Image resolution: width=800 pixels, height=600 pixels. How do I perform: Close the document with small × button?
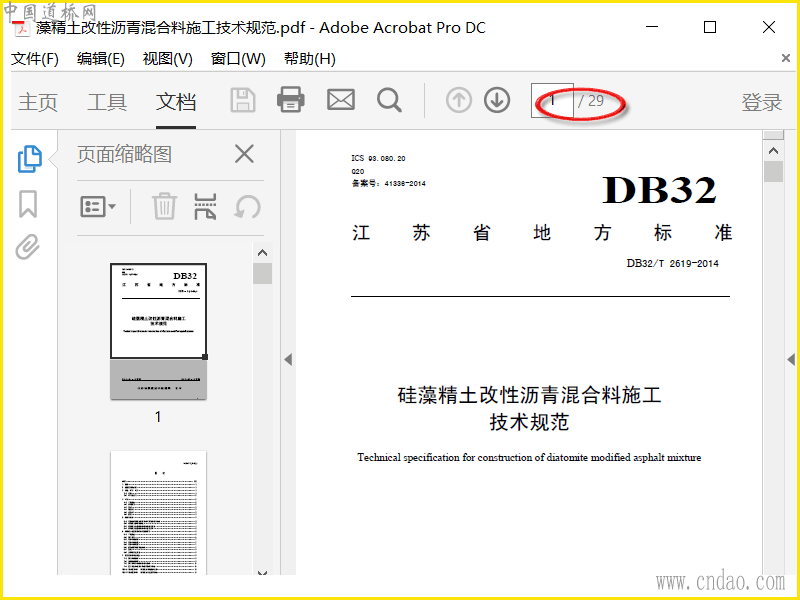786,58
